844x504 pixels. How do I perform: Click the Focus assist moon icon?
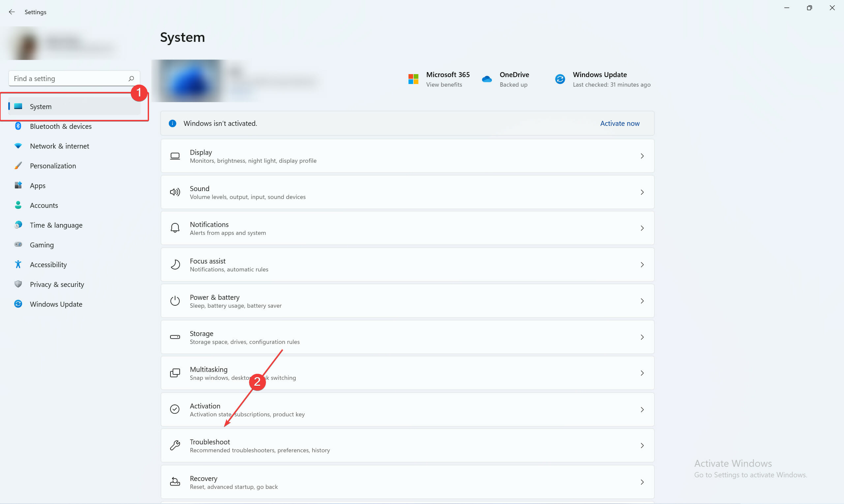(x=175, y=265)
